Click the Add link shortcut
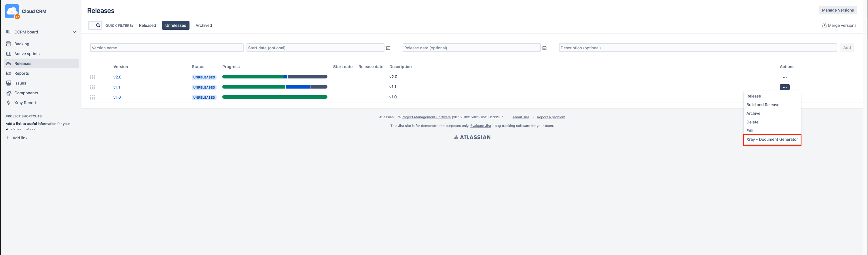Image resolution: width=868 pixels, height=255 pixels. pos(20,138)
